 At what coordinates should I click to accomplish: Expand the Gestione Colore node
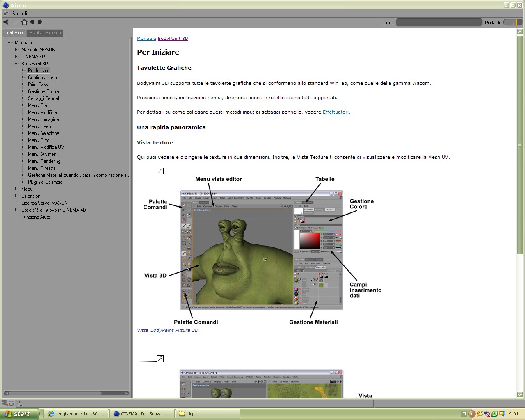pyautogui.click(x=23, y=91)
